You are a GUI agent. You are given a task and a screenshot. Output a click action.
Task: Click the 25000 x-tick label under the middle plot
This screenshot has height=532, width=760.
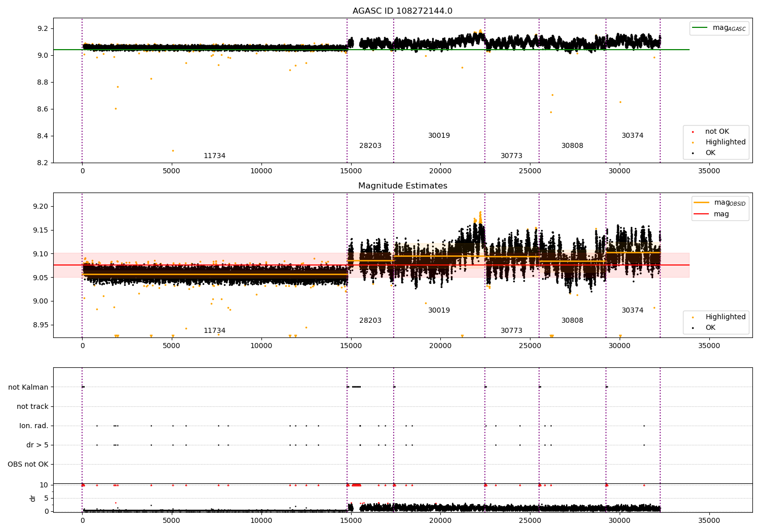point(530,346)
